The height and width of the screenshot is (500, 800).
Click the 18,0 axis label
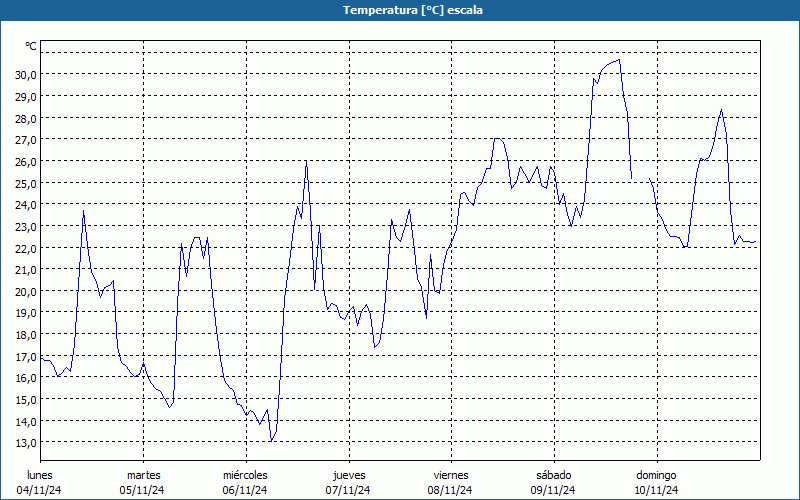[27, 335]
